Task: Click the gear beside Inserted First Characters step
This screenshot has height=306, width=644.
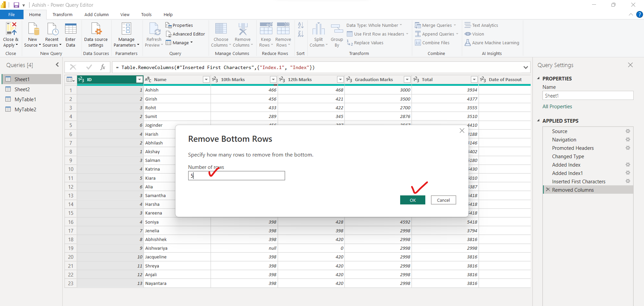Action: pyautogui.click(x=628, y=181)
